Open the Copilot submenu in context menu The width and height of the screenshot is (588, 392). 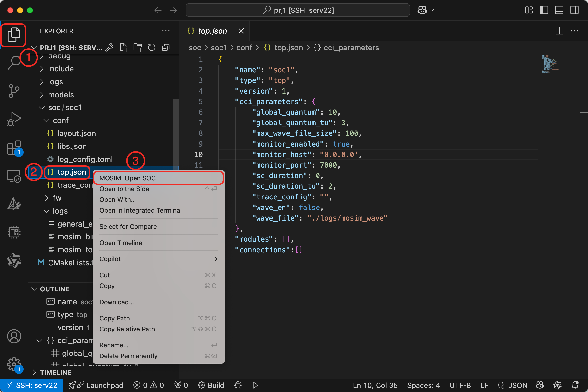coord(159,259)
